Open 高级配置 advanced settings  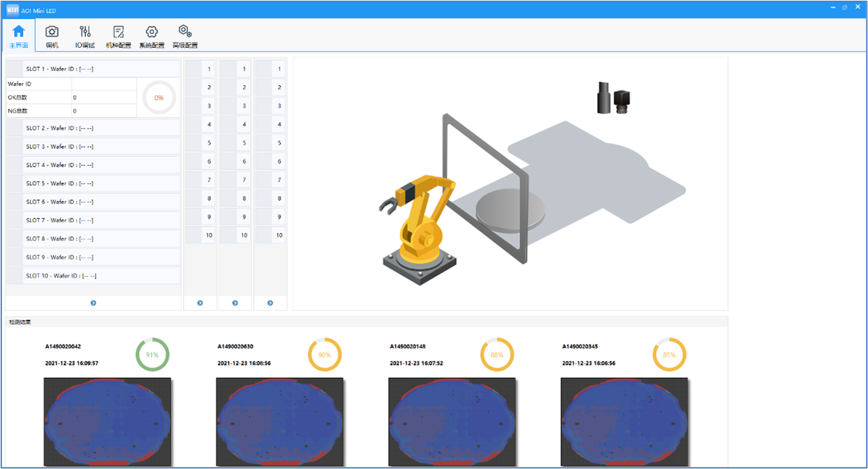click(184, 36)
